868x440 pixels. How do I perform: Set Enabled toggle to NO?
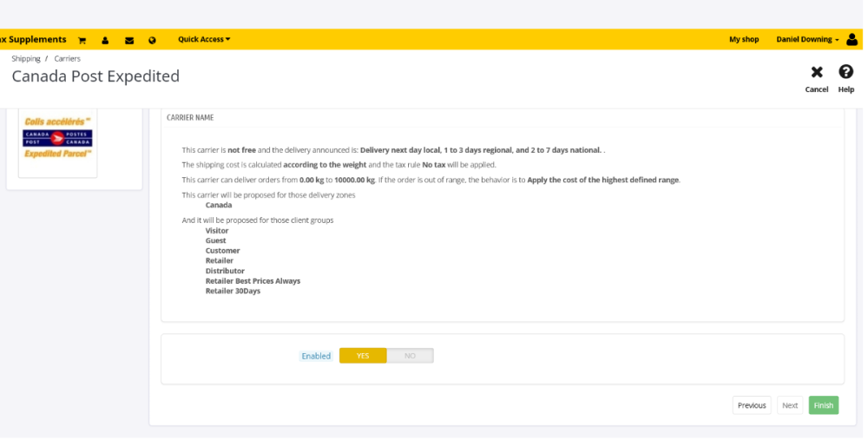(x=410, y=356)
